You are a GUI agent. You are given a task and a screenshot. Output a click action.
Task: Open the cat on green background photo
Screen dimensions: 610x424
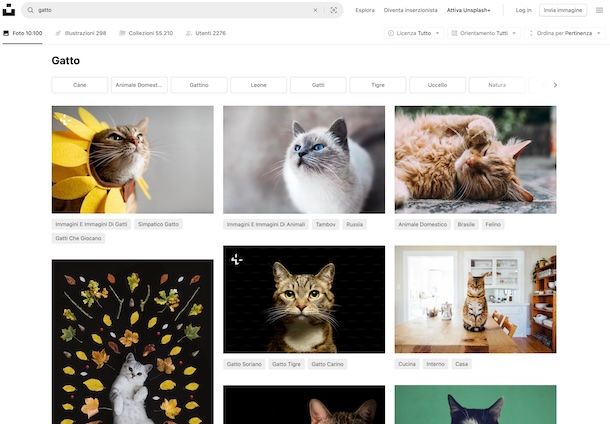pyautogui.click(x=475, y=405)
